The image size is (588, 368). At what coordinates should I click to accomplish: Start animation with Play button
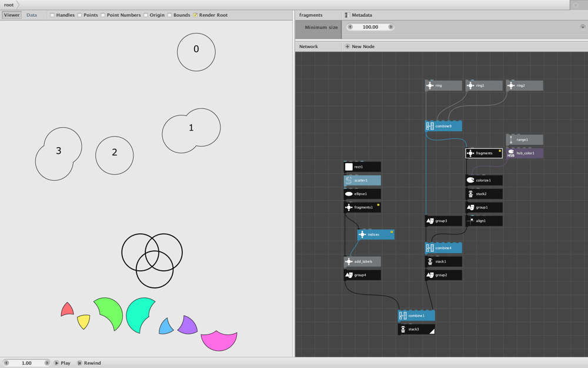tap(62, 363)
